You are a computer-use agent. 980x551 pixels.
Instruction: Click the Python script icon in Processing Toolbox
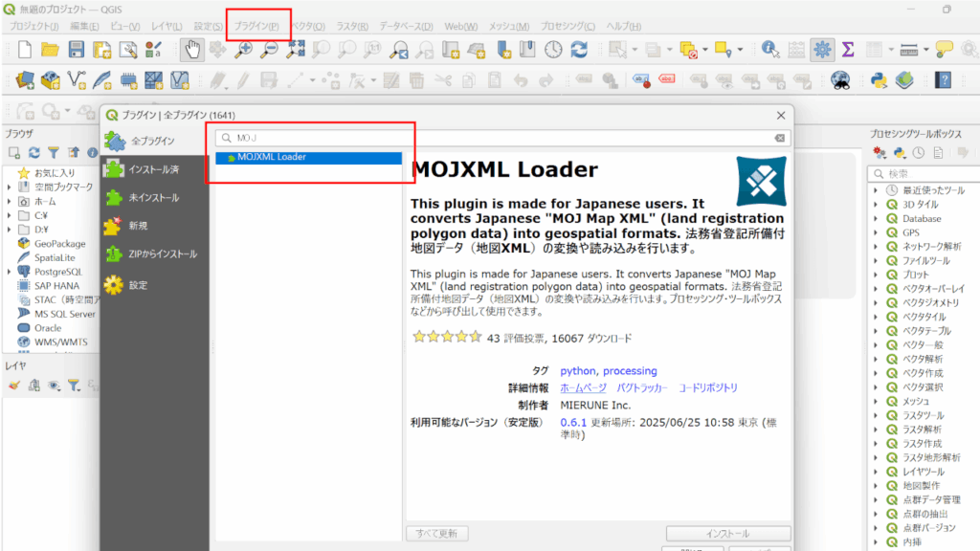click(x=900, y=152)
